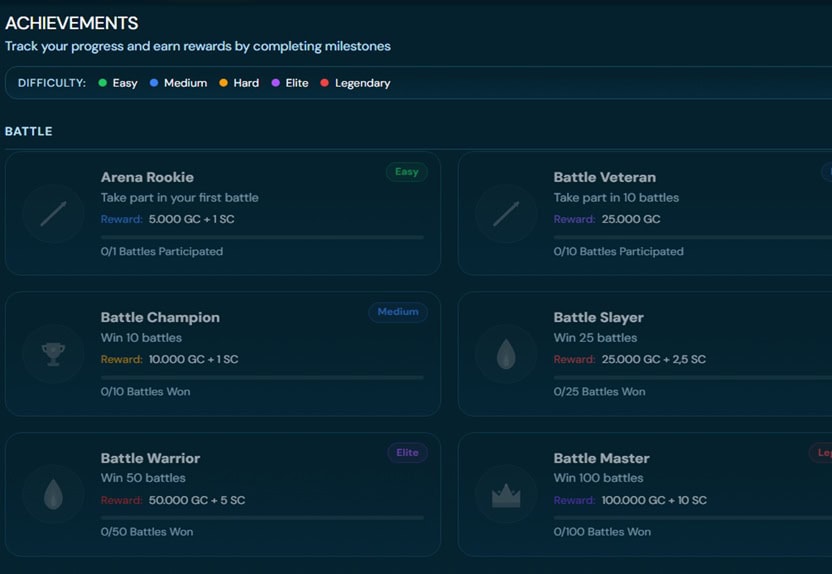Viewport: 832px width, 574px height.
Task: Click the Hard filter label
Action: pyautogui.click(x=246, y=83)
